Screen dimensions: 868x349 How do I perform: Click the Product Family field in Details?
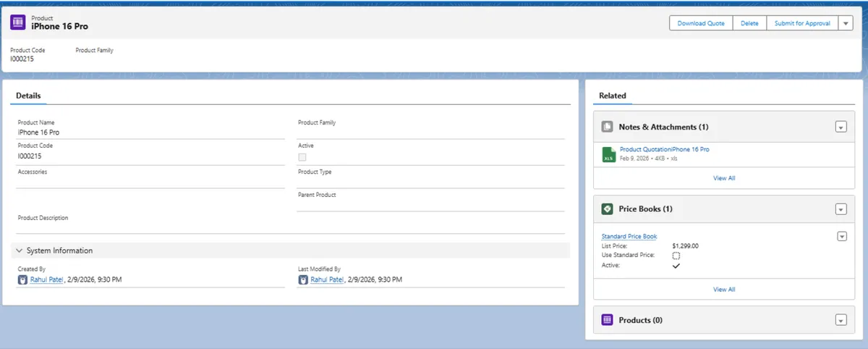tap(430, 128)
